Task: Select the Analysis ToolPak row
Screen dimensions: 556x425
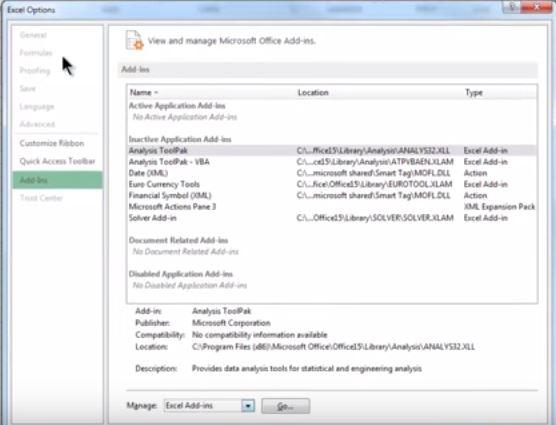Action: [332, 151]
